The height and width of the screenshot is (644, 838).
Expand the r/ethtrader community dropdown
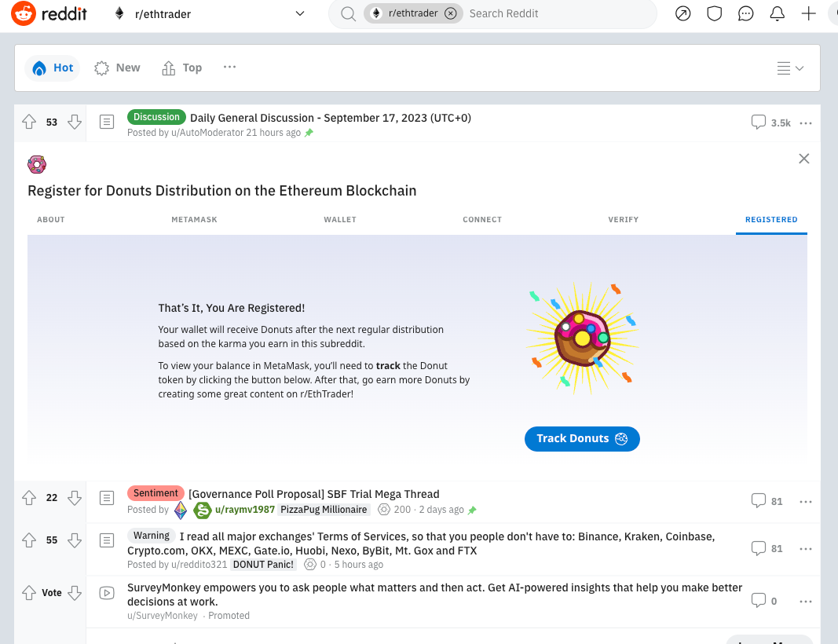tap(300, 14)
